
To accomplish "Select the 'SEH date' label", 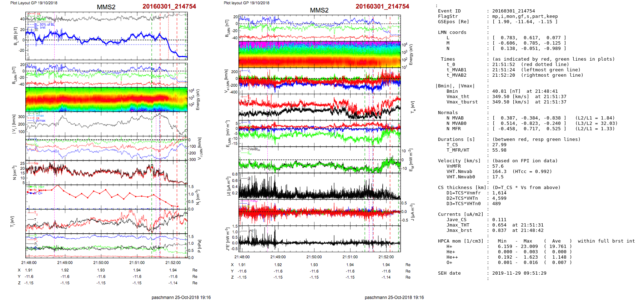I will (449, 273).
